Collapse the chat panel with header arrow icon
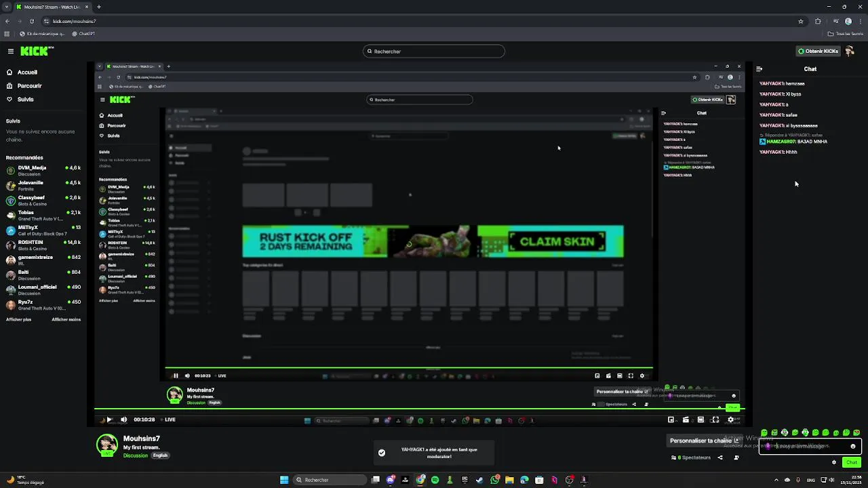The height and width of the screenshot is (488, 868). click(759, 69)
